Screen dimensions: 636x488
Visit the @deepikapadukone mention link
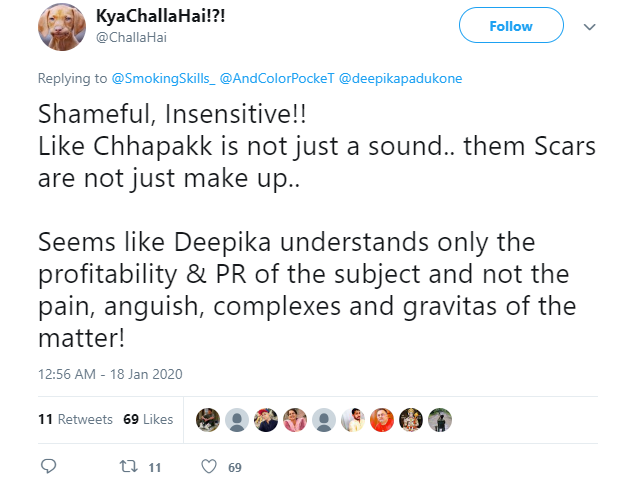(x=401, y=78)
